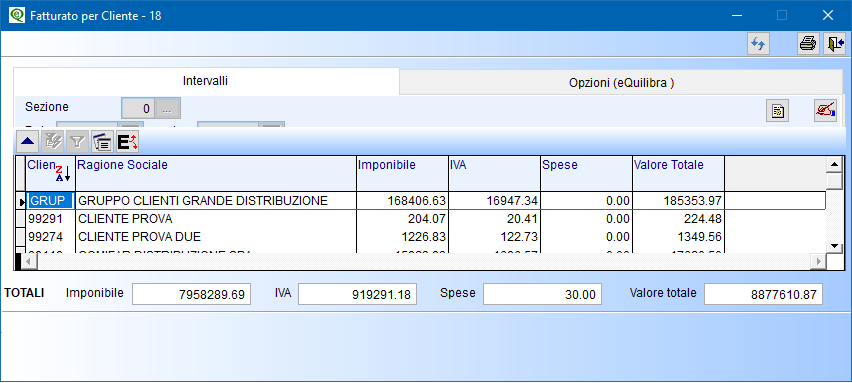The width and height of the screenshot is (852, 383).
Task: Switch to the Intervalli tab
Action: (205, 81)
